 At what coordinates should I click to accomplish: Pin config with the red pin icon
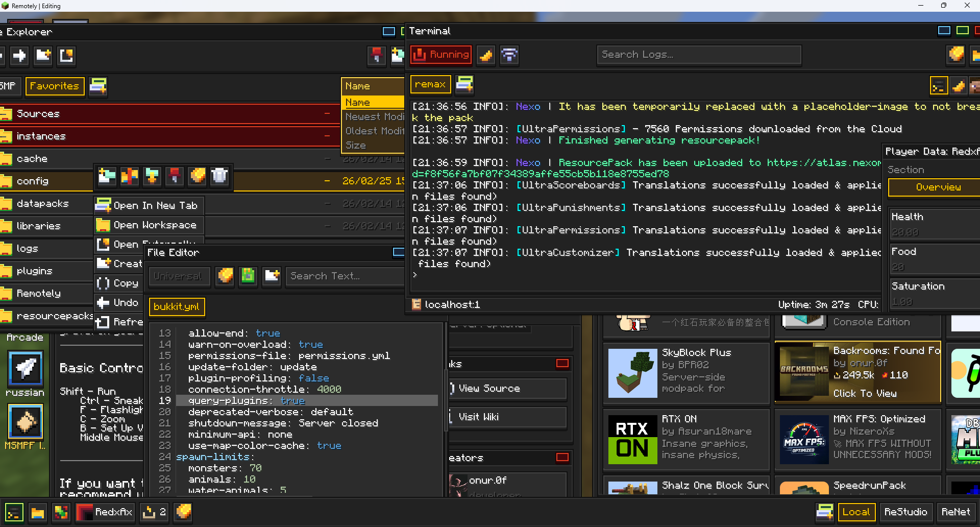tap(174, 176)
